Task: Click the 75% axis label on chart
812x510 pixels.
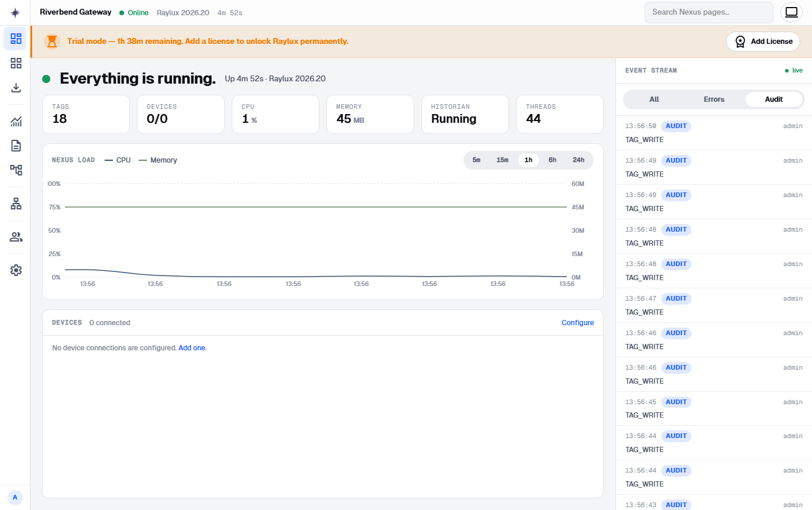Action: pyautogui.click(x=54, y=208)
